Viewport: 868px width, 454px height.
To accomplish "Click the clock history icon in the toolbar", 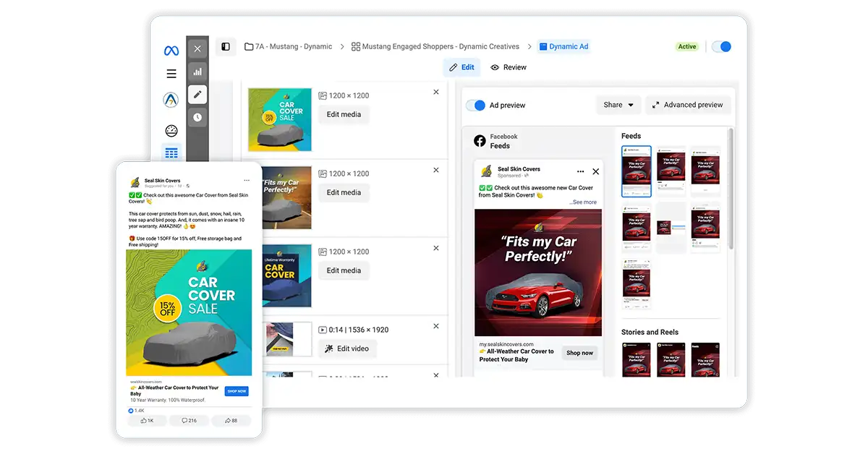I will 197,117.
